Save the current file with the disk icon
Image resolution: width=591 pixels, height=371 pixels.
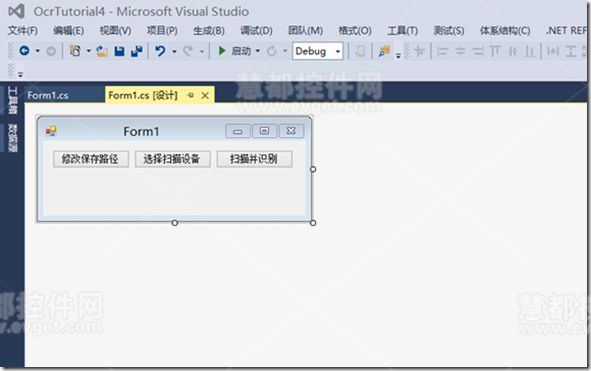point(119,51)
